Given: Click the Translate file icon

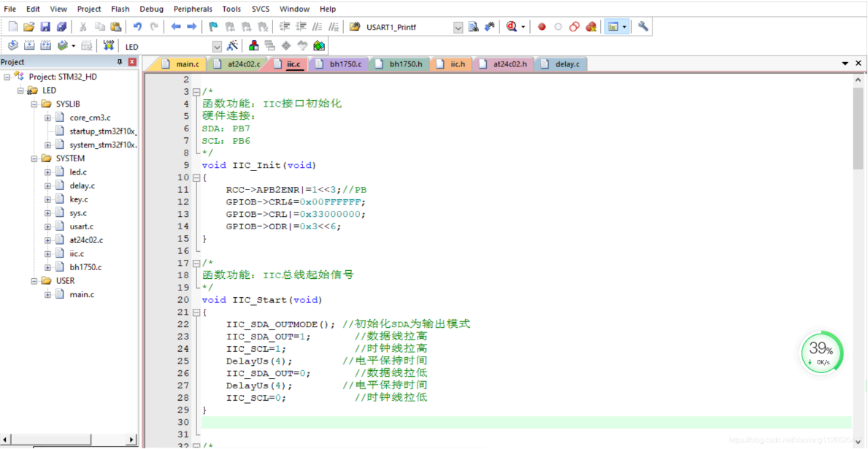Looking at the screenshot, I should point(14,45).
